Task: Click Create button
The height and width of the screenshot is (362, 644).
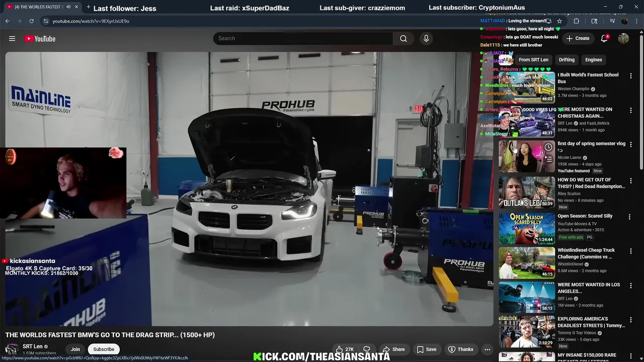Action: (578, 39)
